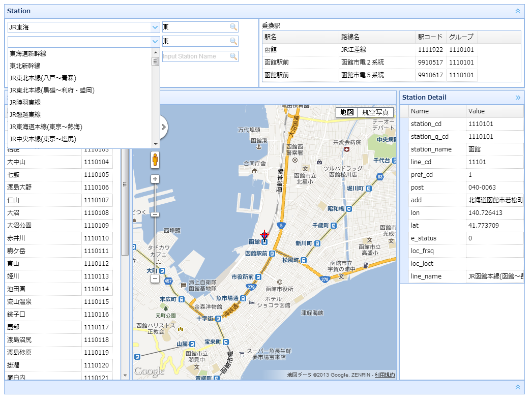Viewport: 532px width, 403px height.
Task: Switch map to 航空写真 view
Action: [x=375, y=112]
